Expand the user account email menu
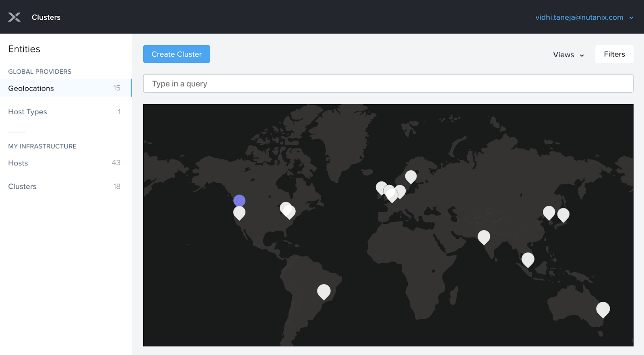This screenshot has height=355, width=644. point(579,17)
